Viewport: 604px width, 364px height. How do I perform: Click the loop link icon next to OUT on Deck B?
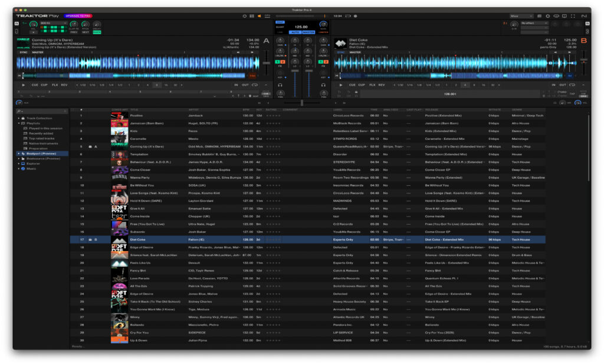click(572, 84)
